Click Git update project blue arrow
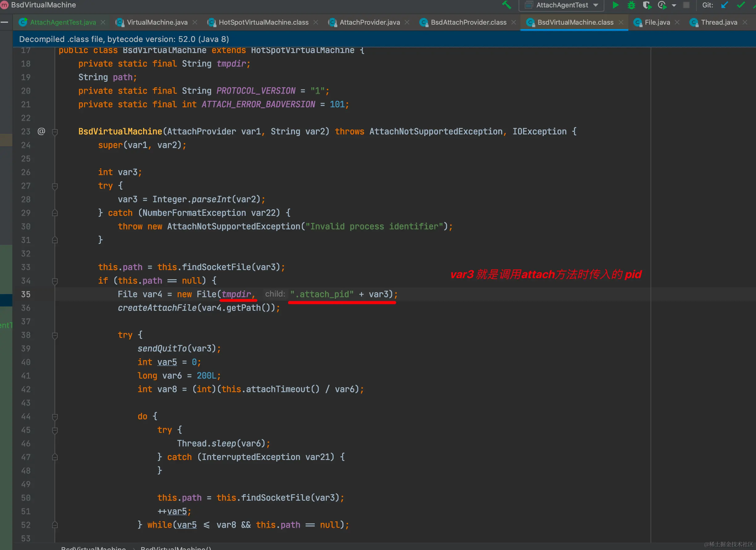 725,5
